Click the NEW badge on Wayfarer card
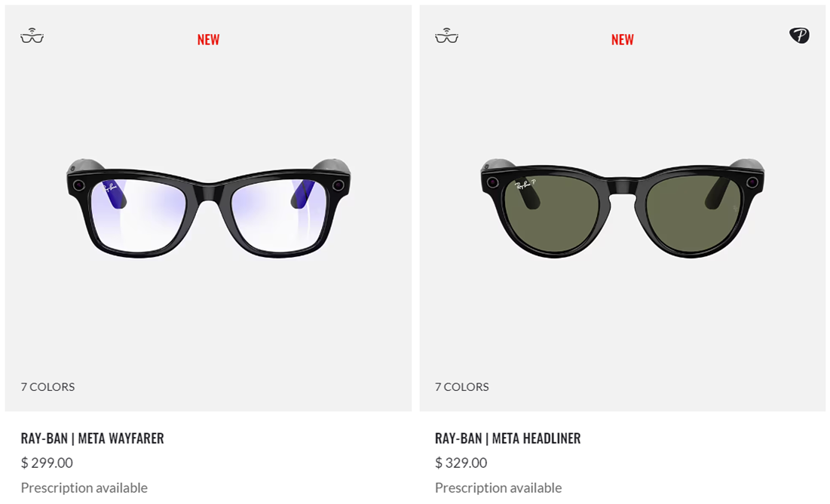This screenshot has width=830, height=504. 208,40
